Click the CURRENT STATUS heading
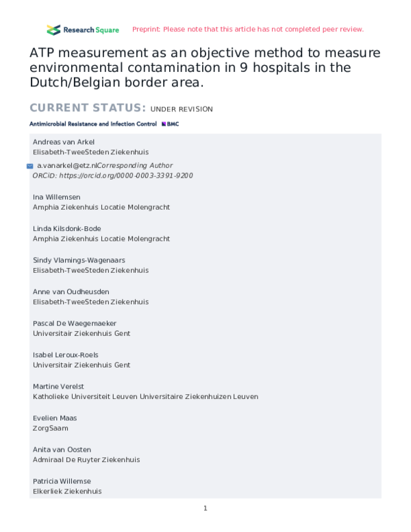Viewport: 411px width, 532px height. pyautogui.click(x=88, y=108)
